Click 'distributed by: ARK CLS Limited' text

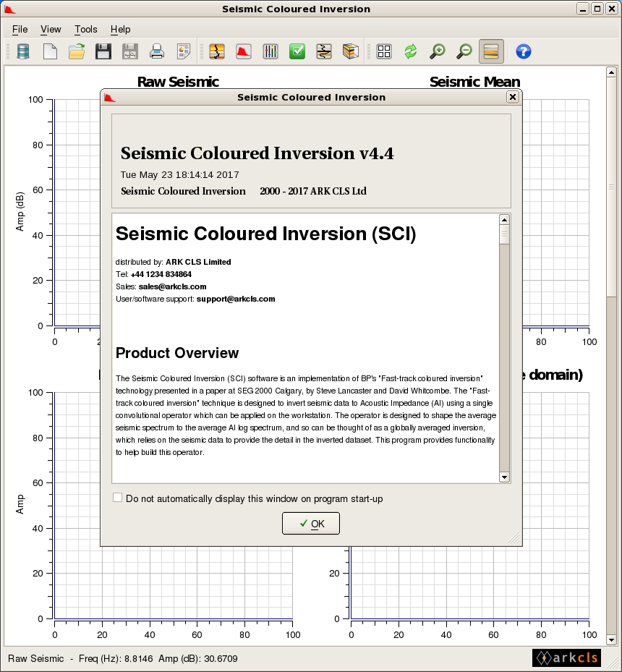pyautogui.click(x=173, y=262)
